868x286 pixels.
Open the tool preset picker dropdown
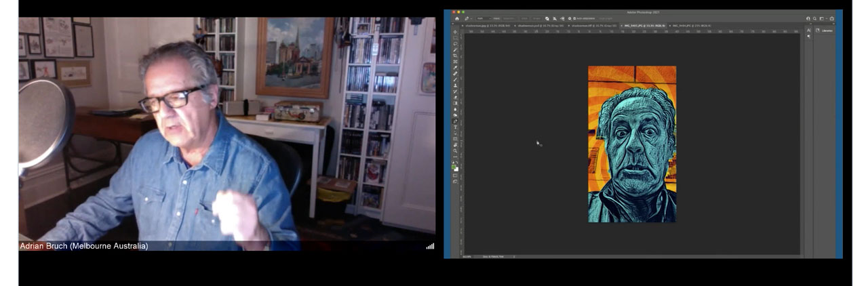[x=469, y=18]
